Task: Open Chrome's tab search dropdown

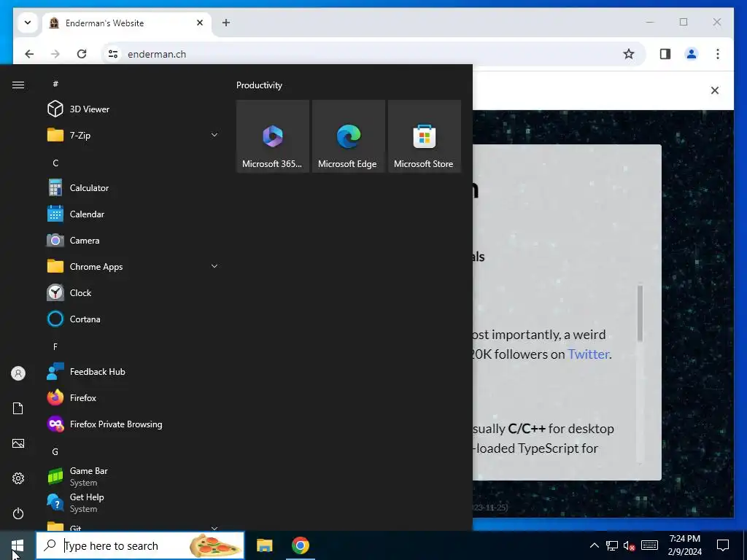Action: (x=28, y=23)
